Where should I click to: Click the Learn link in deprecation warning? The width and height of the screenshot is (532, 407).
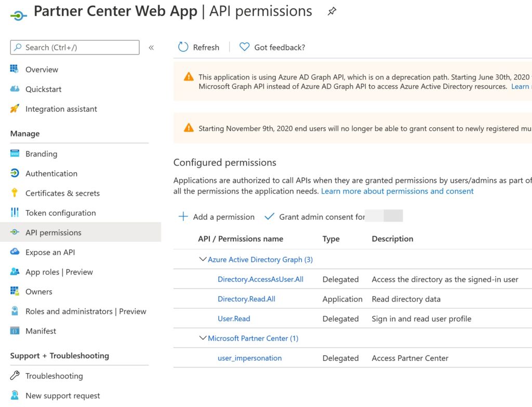pos(521,87)
